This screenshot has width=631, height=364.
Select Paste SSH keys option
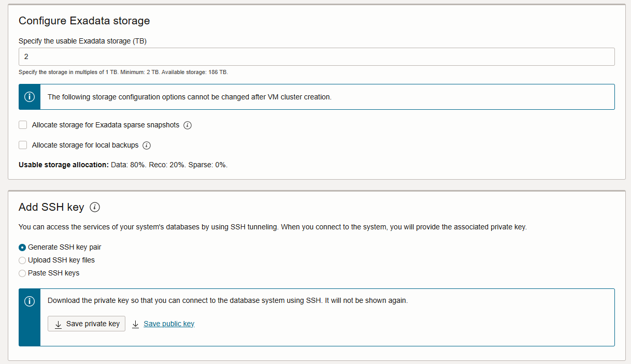point(22,273)
